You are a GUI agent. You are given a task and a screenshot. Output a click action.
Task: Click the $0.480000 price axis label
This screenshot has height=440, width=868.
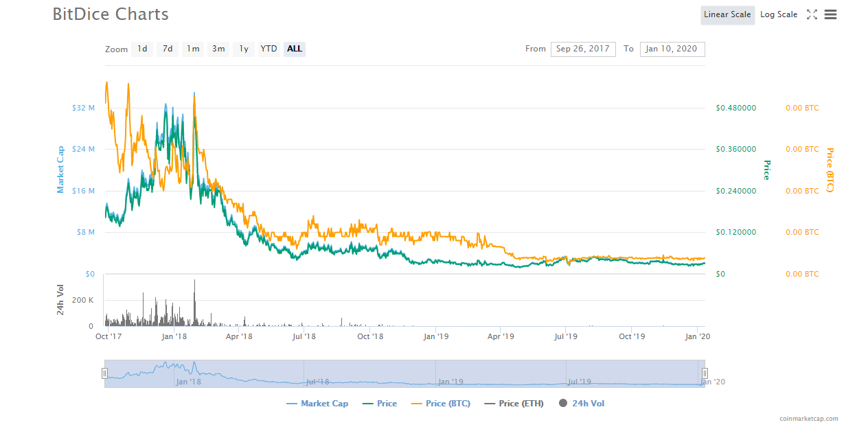[736, 108]
